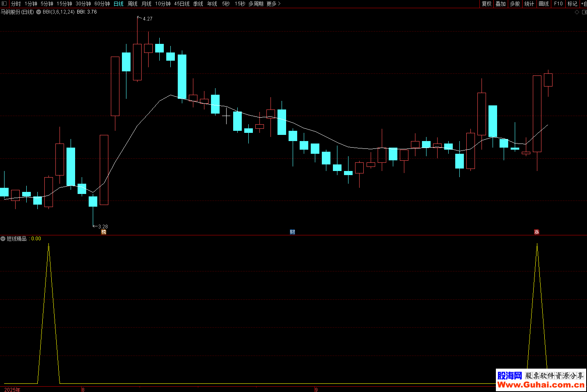This screenshot has width=587, height=392.
Task: Click the 涨 marker icon under chart
Action: tap(537, 232)
